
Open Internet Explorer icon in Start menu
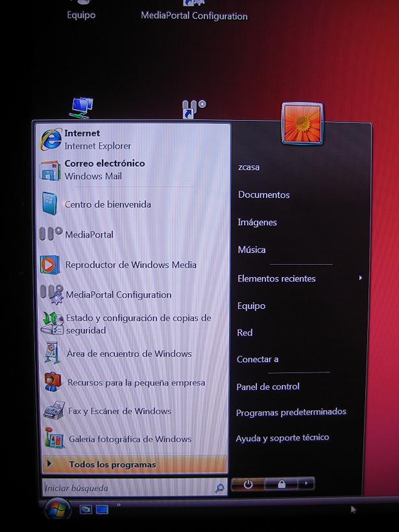pos(51,139)
